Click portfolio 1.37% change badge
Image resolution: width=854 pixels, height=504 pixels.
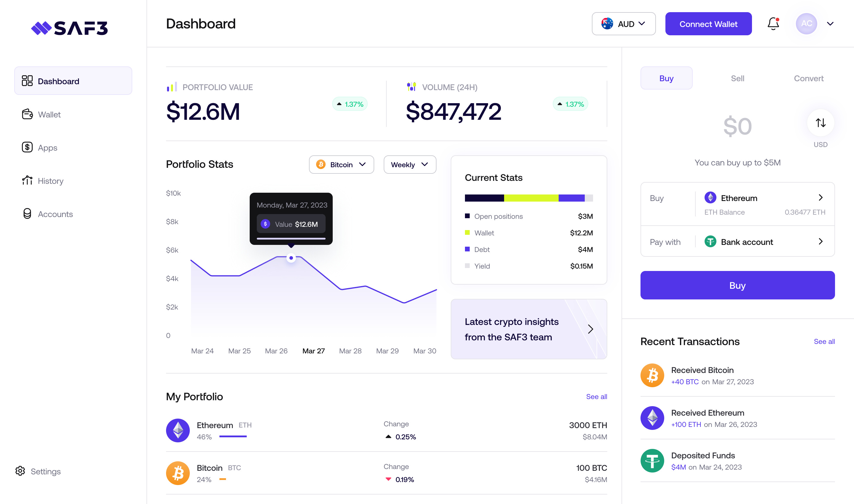pyautogui.click(x=350, y=104)
